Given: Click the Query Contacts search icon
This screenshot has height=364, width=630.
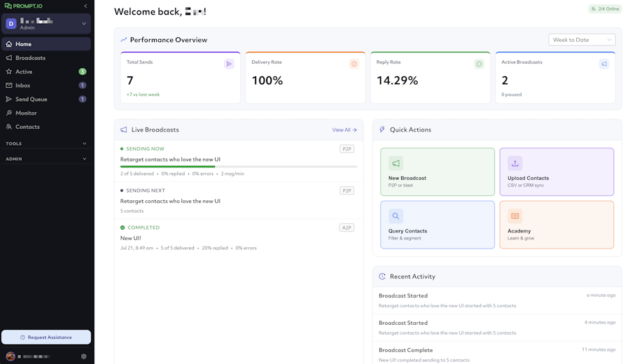Looking at the screenshot, I should [395, 216].
